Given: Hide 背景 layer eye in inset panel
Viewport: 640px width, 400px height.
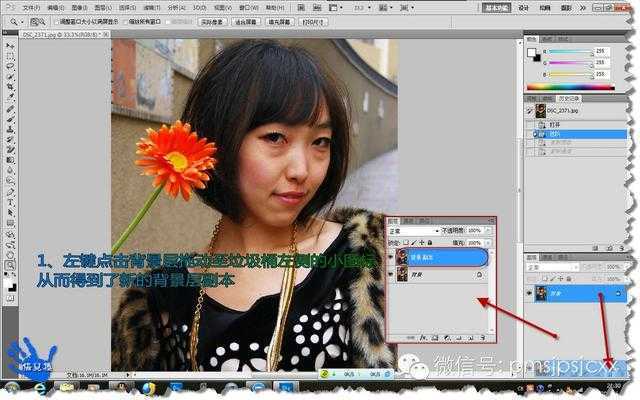Looking at the screenshot, I should (391, 275).
